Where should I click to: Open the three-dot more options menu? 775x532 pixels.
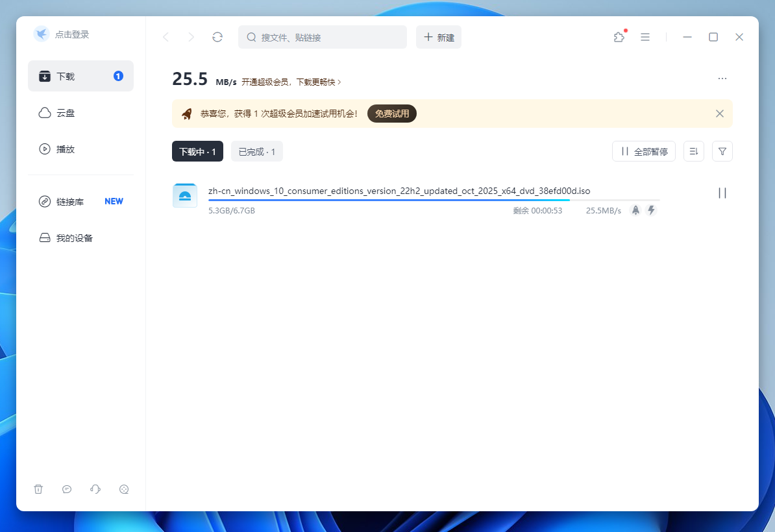[x=722, y=79]
